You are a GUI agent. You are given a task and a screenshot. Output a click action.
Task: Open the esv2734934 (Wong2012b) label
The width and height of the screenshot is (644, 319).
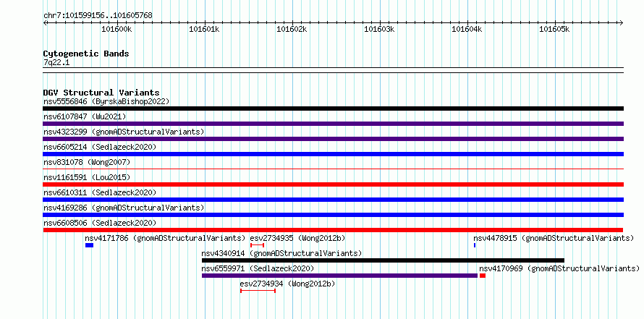pyautogui.click(x=287, y=284)
